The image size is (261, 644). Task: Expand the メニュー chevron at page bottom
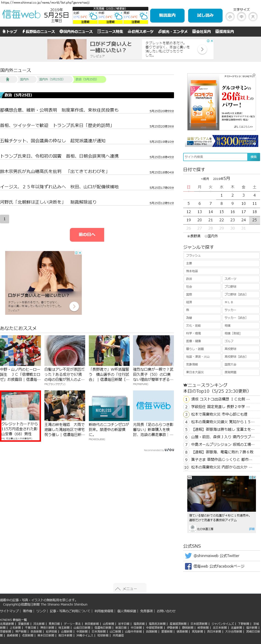point(118,589)
